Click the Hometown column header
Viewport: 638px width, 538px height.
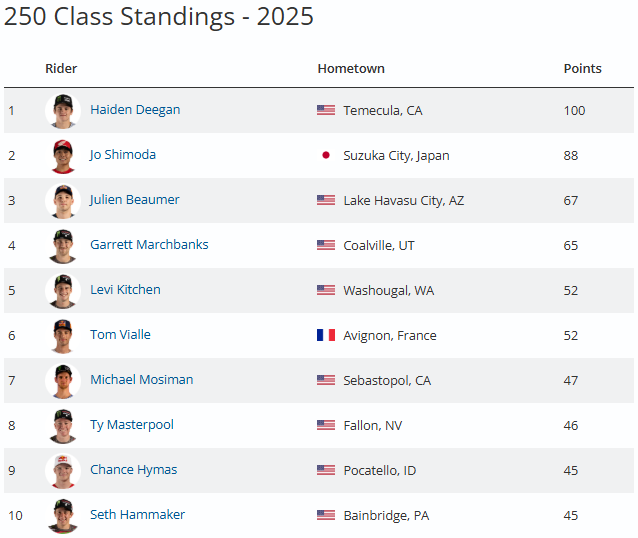[x=351, y=69]
